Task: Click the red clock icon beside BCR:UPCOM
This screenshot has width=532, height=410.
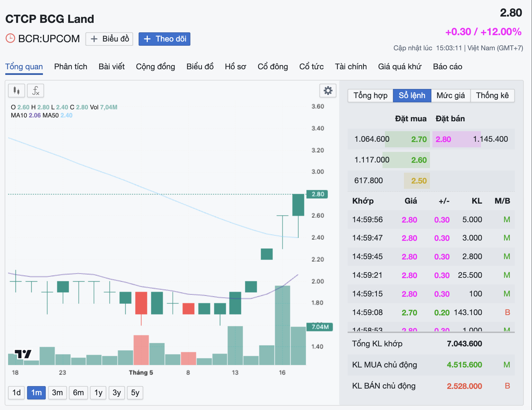Action: (x=10, y=38)
